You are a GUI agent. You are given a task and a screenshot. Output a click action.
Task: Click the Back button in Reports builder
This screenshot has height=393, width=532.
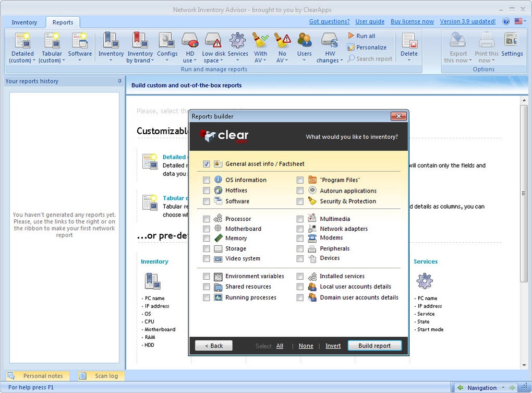(x=214, y=346)
